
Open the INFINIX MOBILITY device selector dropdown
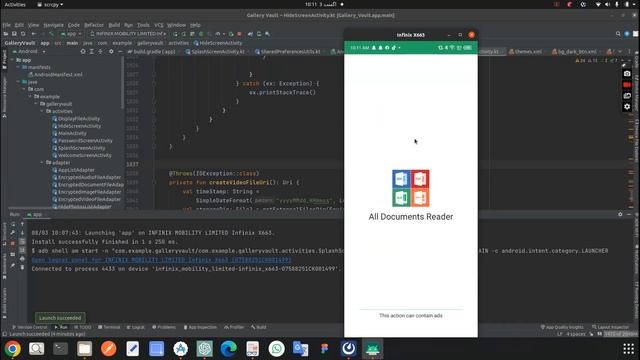(128, 34)
